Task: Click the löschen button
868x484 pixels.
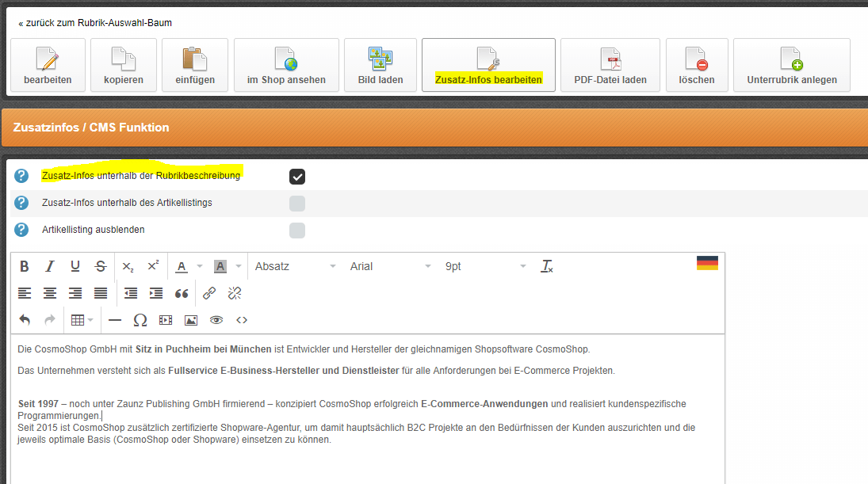Action: click(697, 65)
